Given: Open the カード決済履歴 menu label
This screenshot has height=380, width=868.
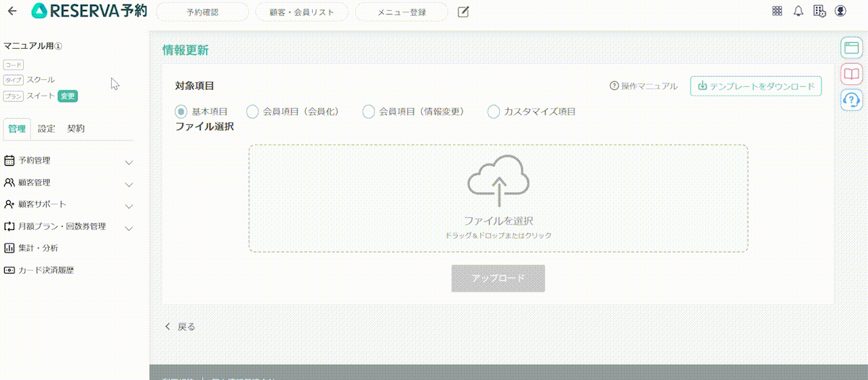Looking at the screenshot, I should click(46, 270).
